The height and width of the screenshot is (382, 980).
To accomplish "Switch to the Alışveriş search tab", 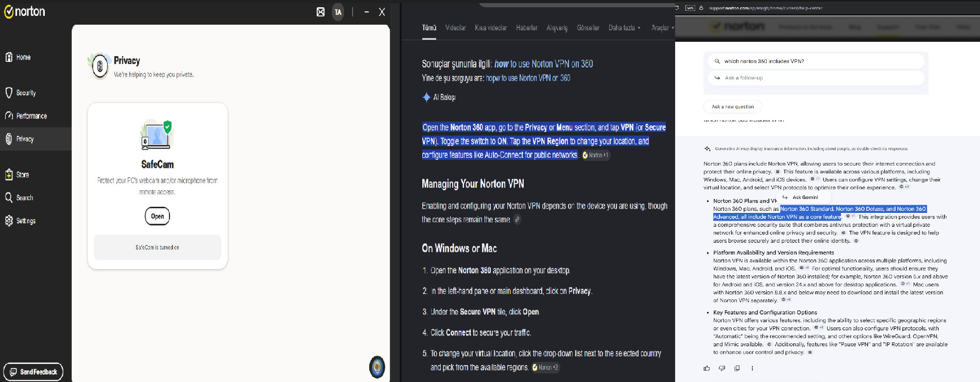I will pos(557,28).
